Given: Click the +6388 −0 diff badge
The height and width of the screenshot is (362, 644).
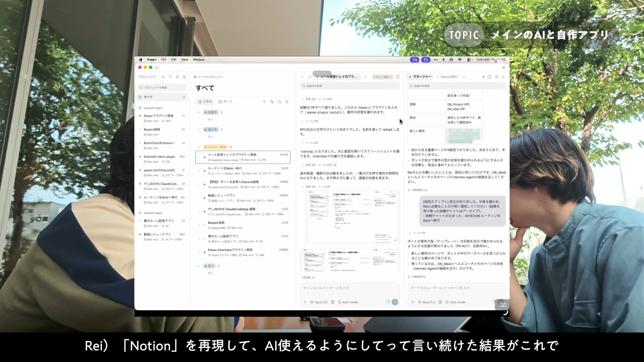Looking at the screenshot, I should tap(308, 278).
